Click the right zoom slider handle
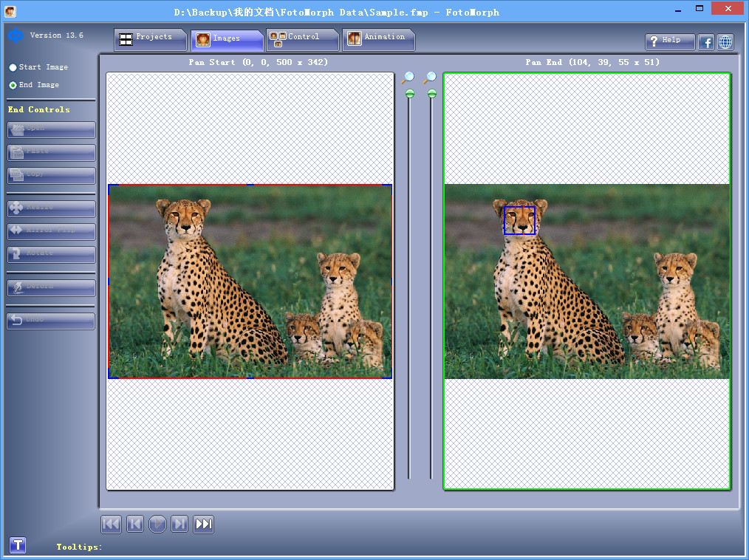The width and height of the screenshot is (749, 560). 432,94
